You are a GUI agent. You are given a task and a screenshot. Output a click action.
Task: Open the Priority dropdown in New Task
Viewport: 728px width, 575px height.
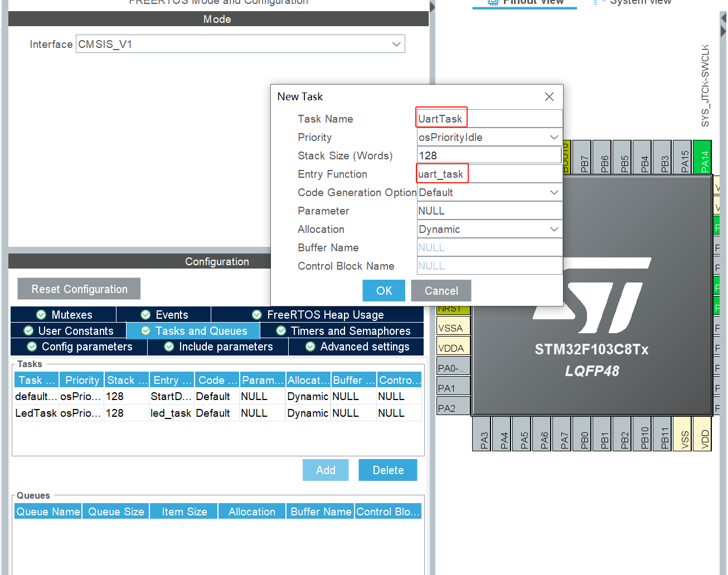tap(489, 137)
